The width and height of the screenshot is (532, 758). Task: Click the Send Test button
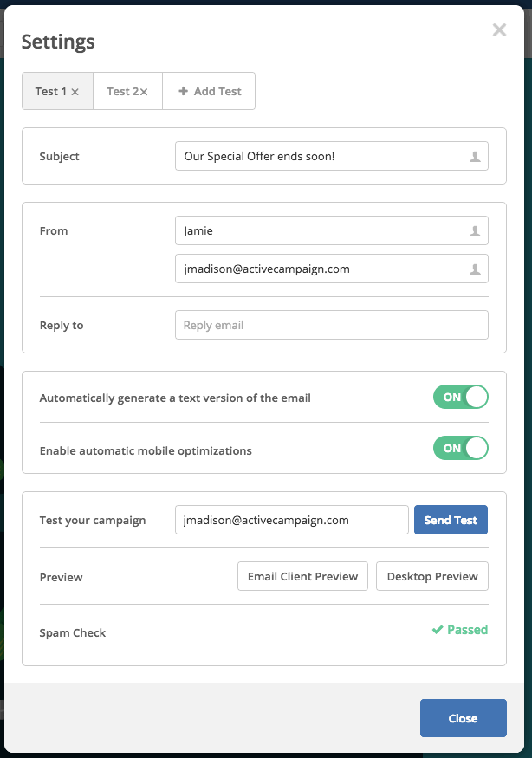(451, 520)
